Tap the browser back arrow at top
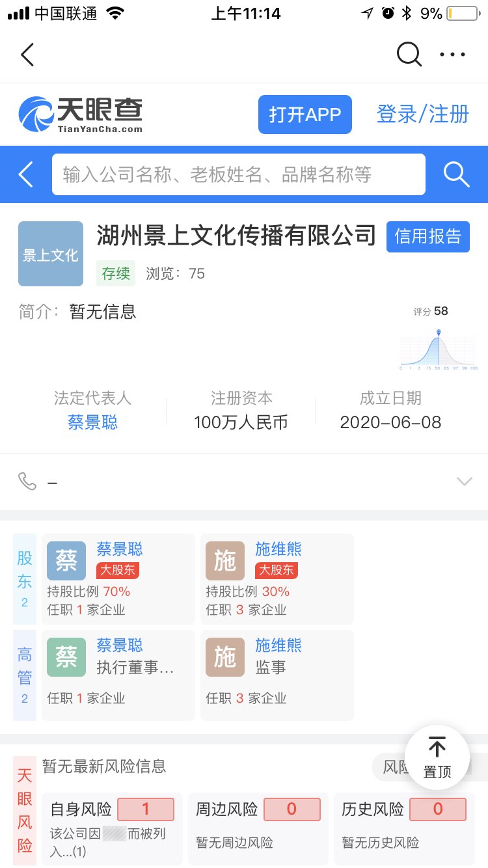 click(x=27, y=55)
